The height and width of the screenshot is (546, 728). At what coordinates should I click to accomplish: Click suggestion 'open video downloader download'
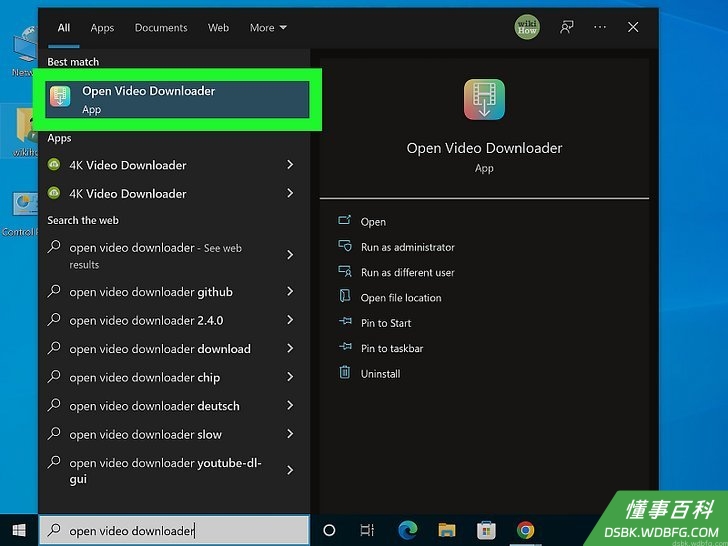174,349
